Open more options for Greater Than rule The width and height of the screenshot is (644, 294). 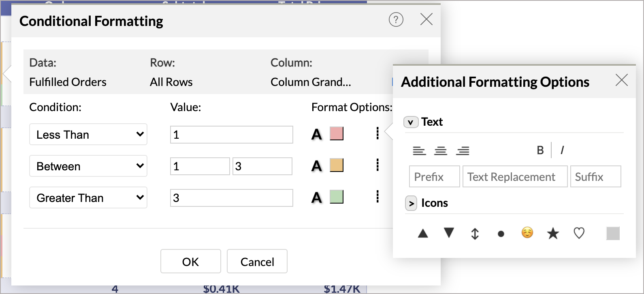click(x=377, y=197)
